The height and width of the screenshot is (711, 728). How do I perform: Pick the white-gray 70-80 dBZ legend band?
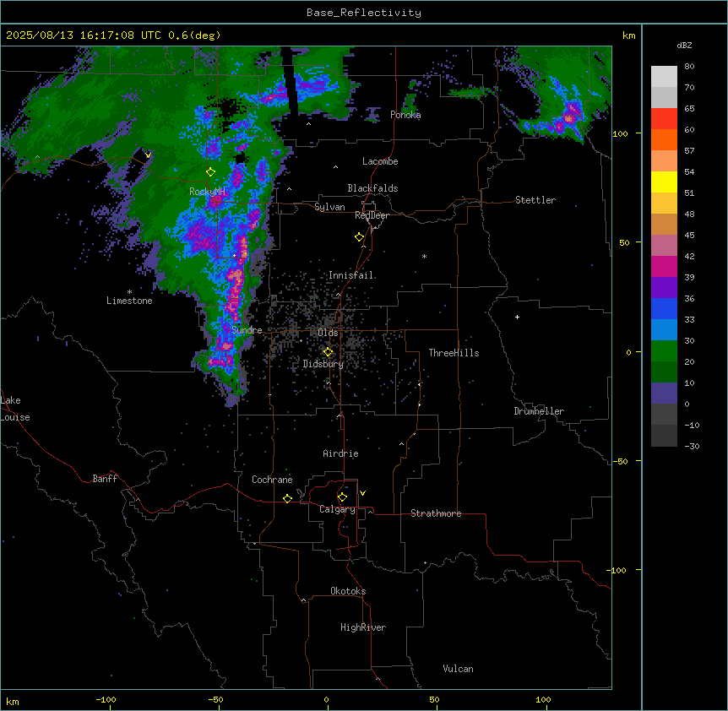pyautogui.click(x=664, y=77)
